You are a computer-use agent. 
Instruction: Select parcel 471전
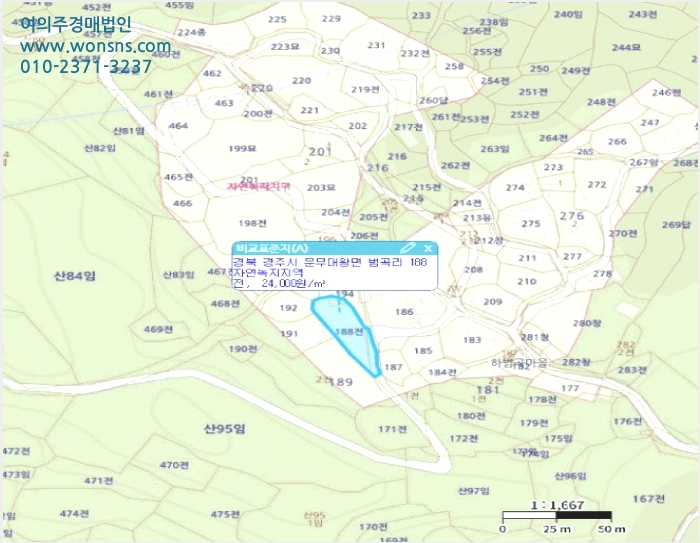(99, 481)
